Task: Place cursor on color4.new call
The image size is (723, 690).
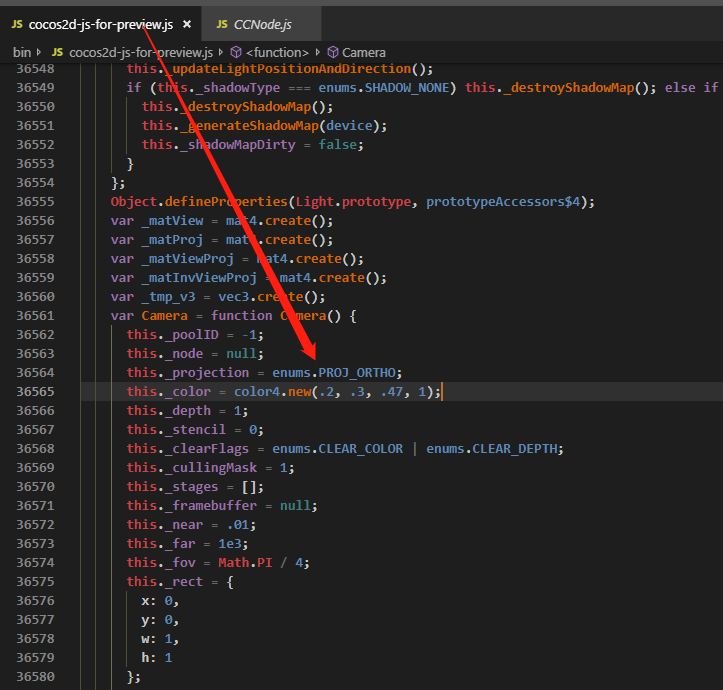Action: 266,392
